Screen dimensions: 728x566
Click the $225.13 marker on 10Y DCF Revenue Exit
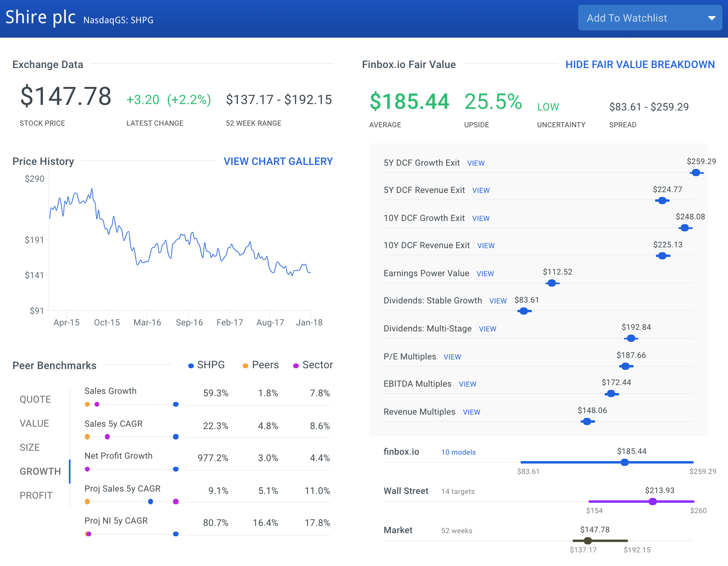(662, 255)
